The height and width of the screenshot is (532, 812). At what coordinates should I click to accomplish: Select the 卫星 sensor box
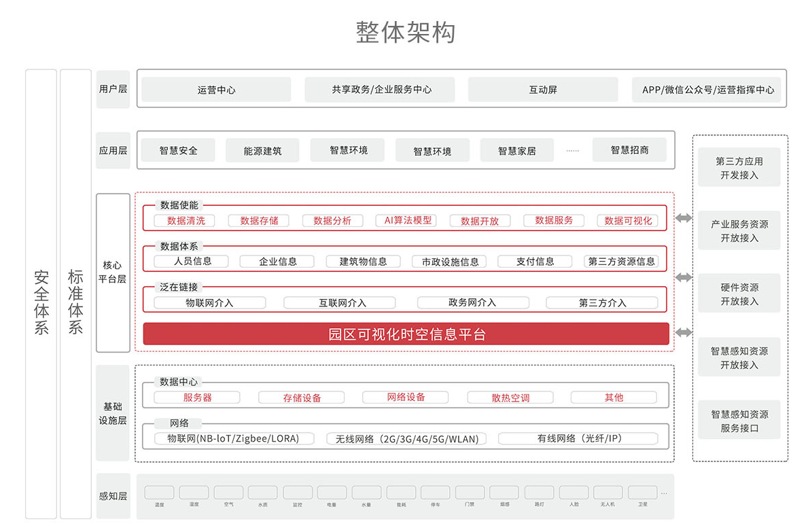(x=642, y=493)
